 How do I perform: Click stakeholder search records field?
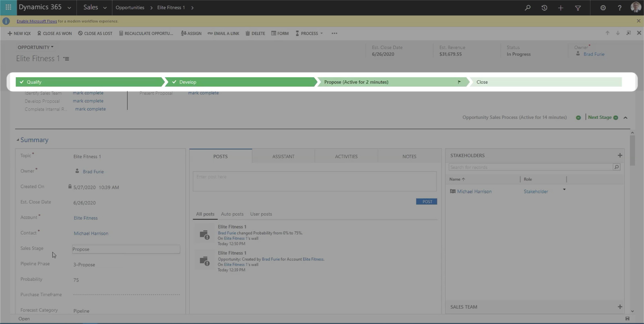[530, 167]
